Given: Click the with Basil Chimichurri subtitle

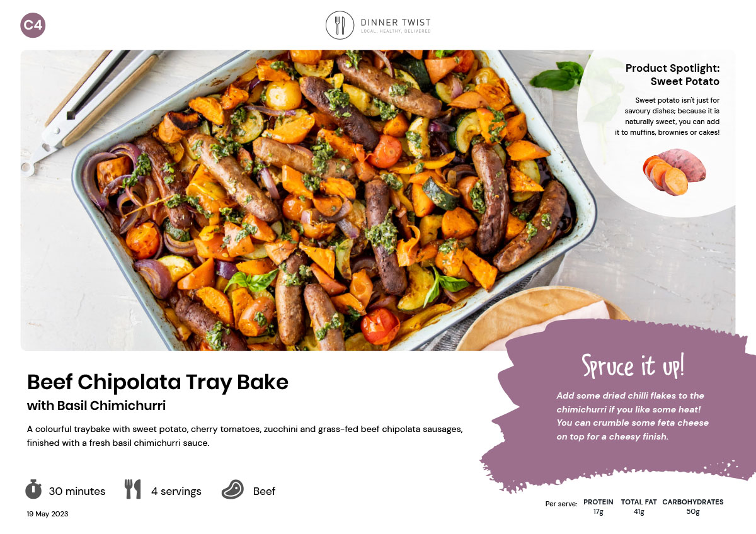Looking at the screenshot, I should (x=96, y=406).
